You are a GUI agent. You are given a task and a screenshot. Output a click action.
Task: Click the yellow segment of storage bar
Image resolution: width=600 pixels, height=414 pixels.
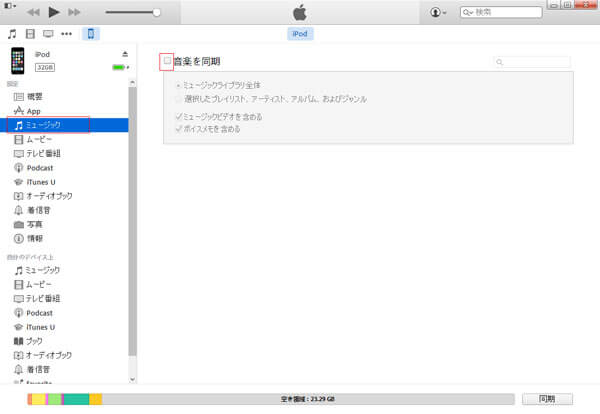point(38,399)
